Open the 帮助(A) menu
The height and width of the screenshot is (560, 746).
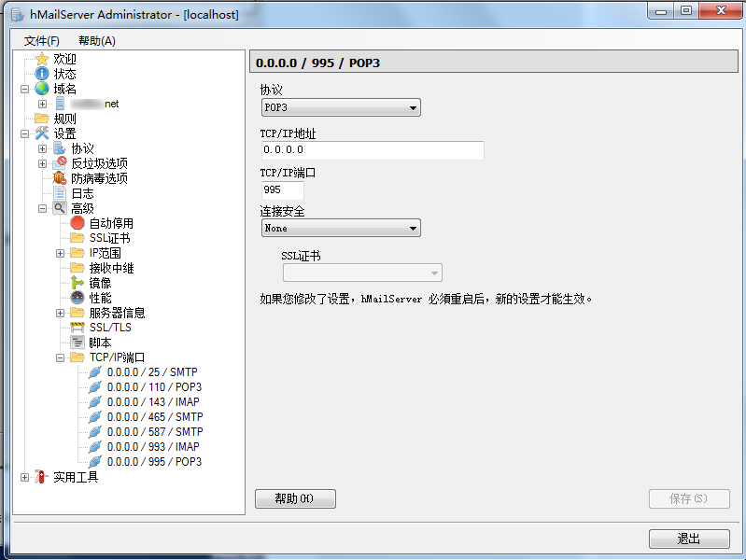click(96, 41)
